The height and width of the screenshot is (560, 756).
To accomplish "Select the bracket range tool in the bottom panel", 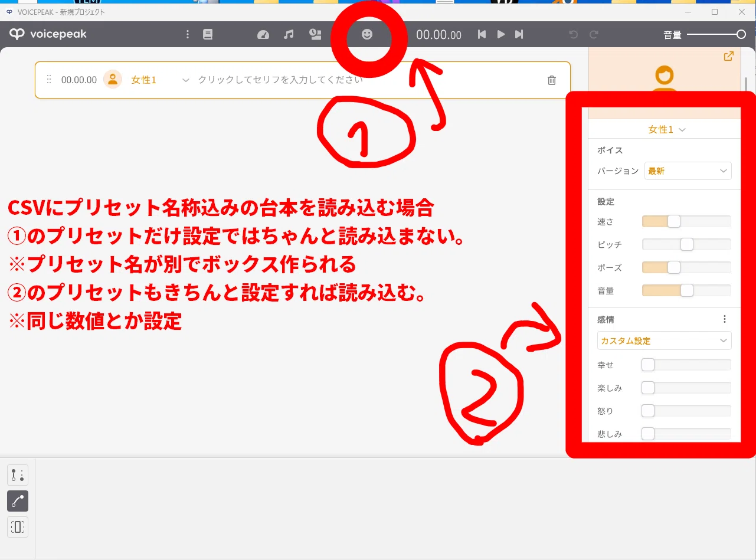I will [18, 527].
